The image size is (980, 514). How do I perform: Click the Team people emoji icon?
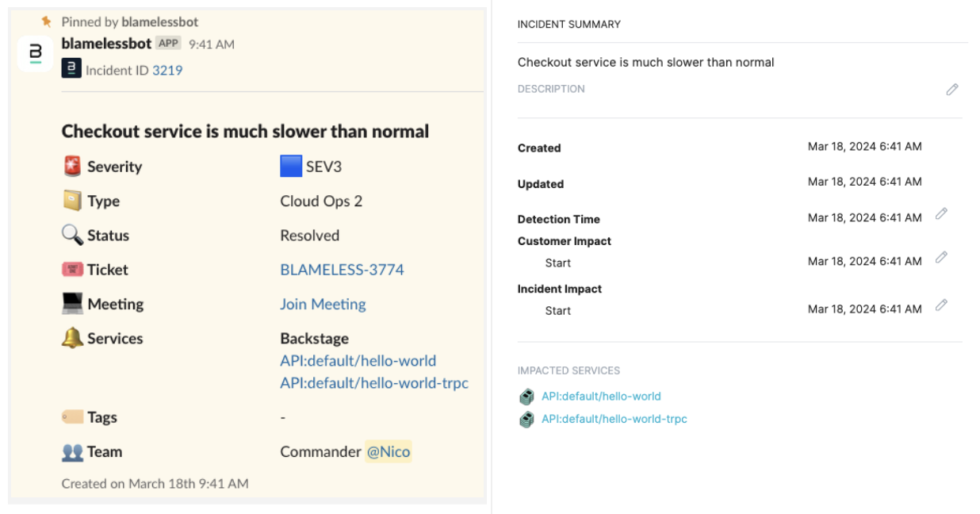[72, 451]
